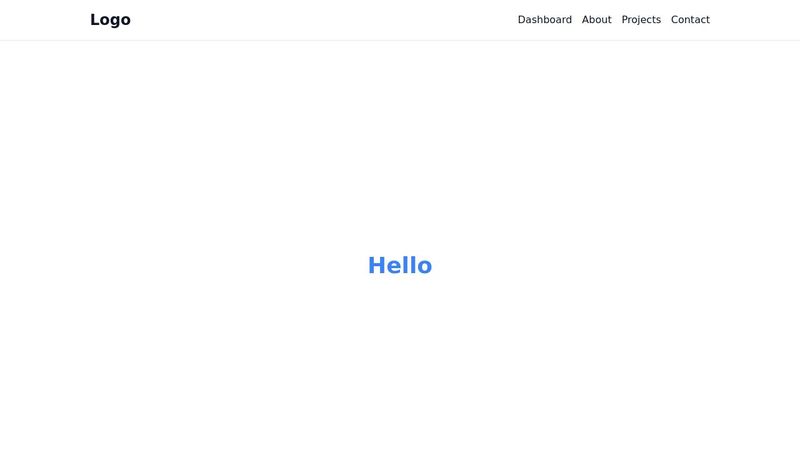Screen dimensions: 800x450
Task: Switch to the About section
Action: pyautogui.click(x=596, y=20)
